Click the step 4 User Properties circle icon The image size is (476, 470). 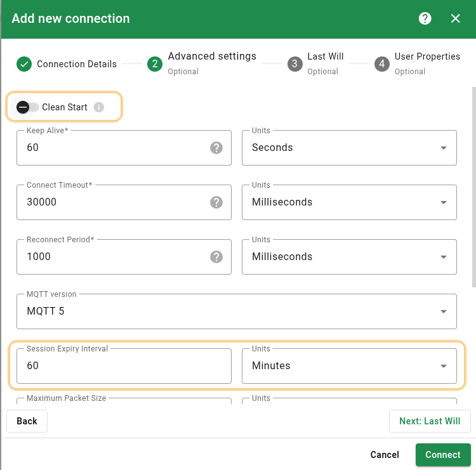coord(381,64)
